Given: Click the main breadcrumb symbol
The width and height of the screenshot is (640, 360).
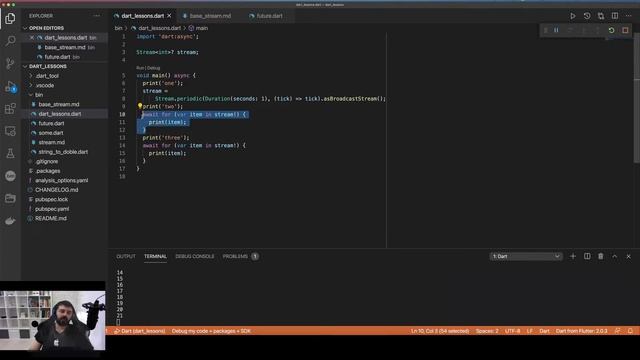Looking at the screenshot, I should click(x=202, y=28).
